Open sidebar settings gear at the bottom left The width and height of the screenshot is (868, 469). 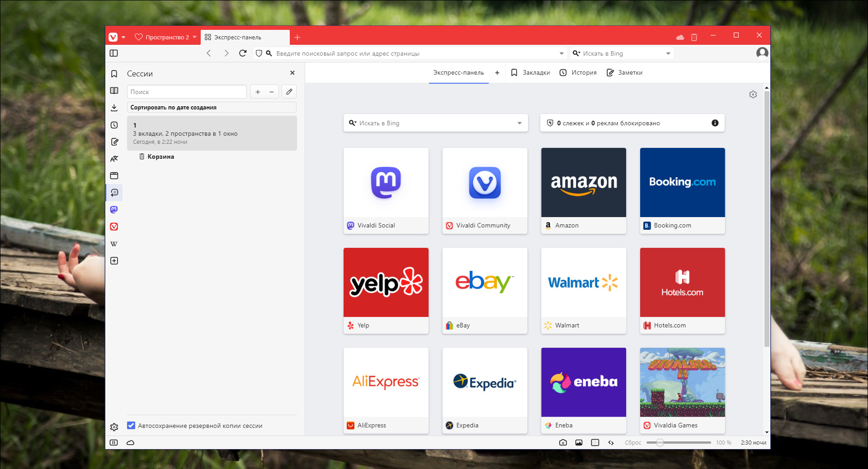click(114, 427)
